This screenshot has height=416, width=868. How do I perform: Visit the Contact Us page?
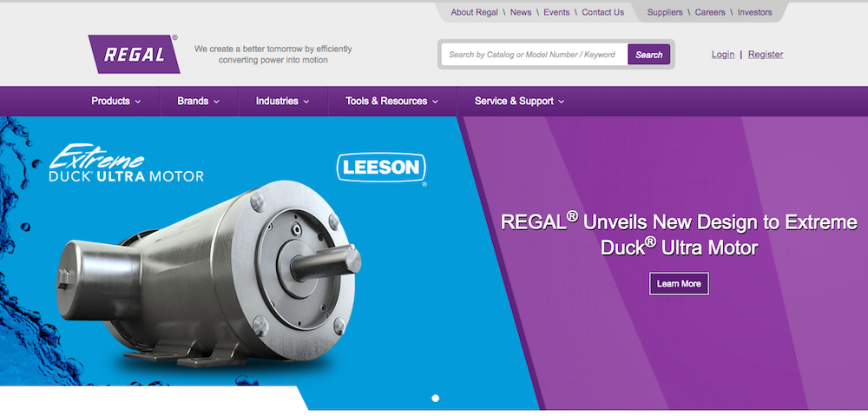[x=603, y=12]
